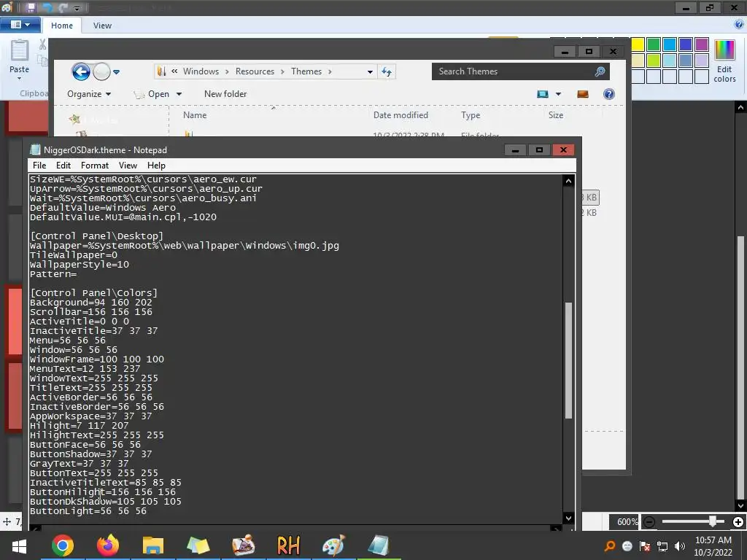Select the indigo color swatch in Paint
Image resolution: width=747 pixels, height=560 pixels.
(x=686, y=44)
